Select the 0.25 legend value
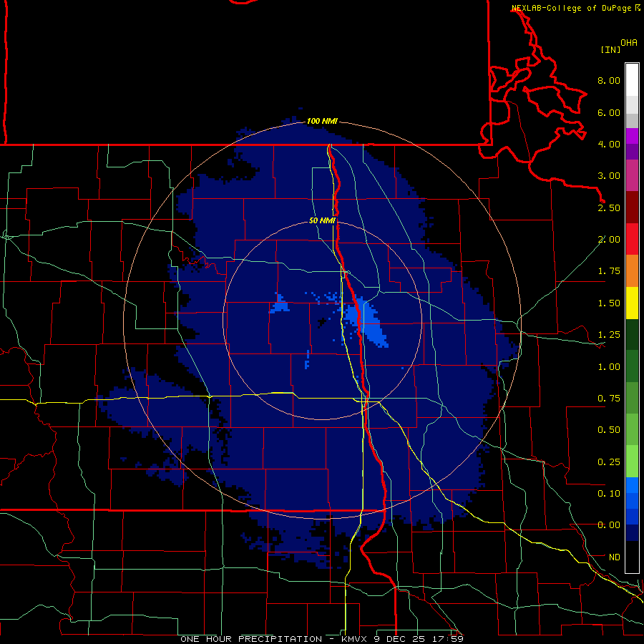Image resolution: width=644 pixels, height=644 pixels. point(609,462)
